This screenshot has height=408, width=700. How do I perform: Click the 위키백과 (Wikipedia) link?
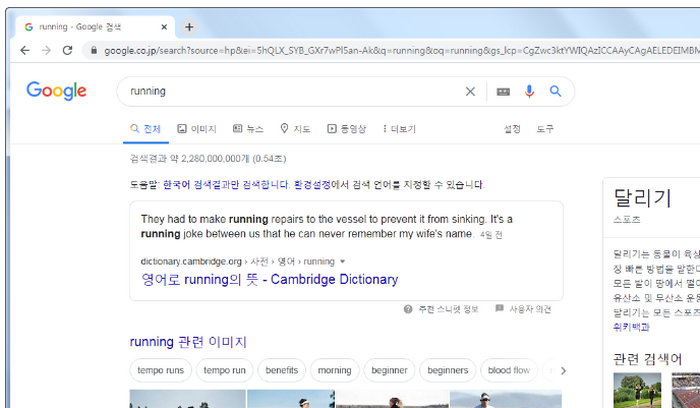point(631,327)
